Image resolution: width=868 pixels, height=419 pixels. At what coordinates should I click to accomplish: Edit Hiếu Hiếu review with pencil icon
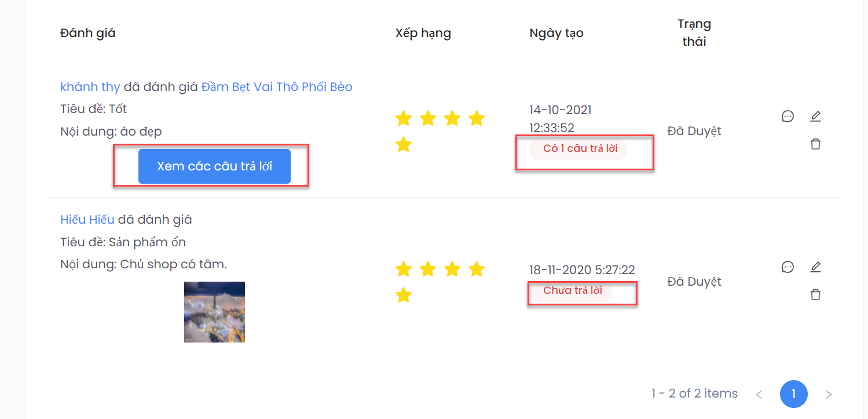click(x=815, y=267)
